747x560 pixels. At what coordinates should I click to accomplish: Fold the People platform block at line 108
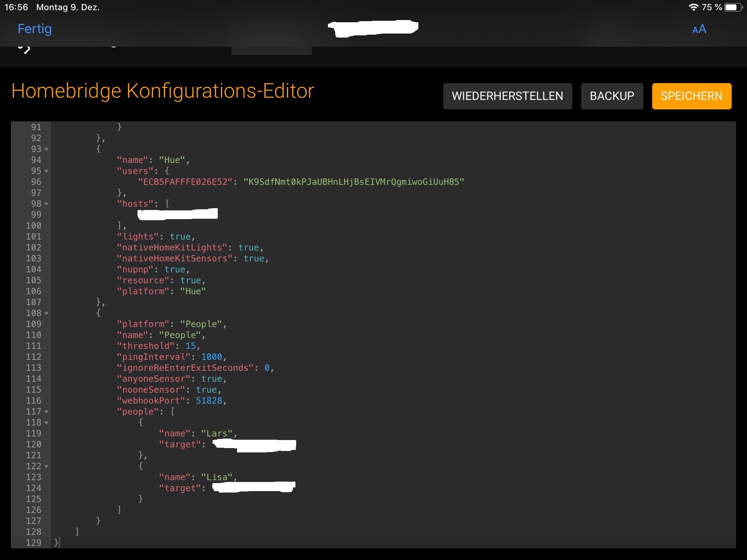pos(46,313)
